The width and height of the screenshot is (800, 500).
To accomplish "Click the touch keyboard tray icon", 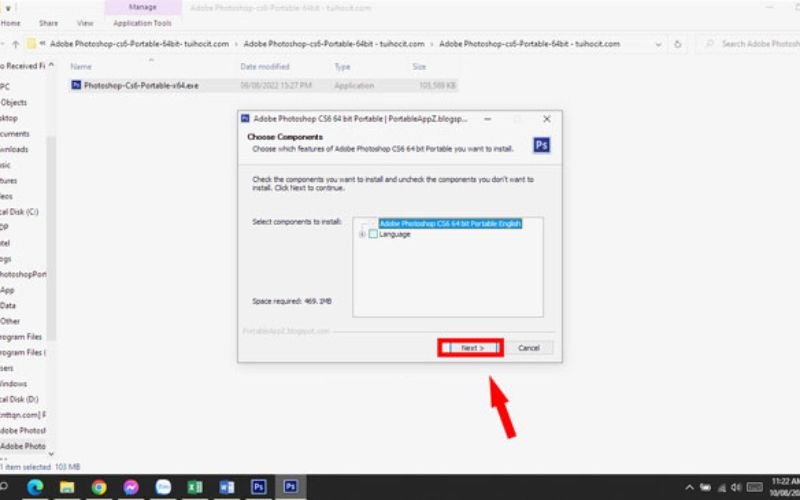I will tap(755, 488).
